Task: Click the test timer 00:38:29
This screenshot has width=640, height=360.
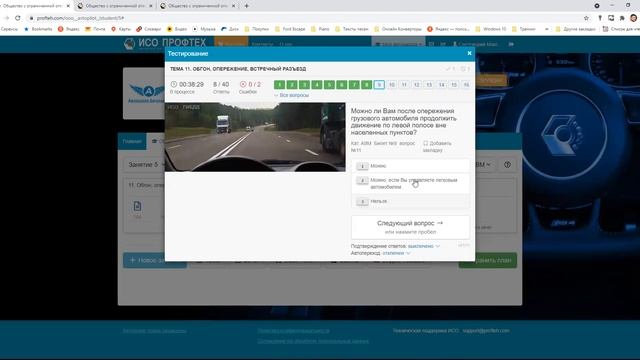Action: coord(187,84)
